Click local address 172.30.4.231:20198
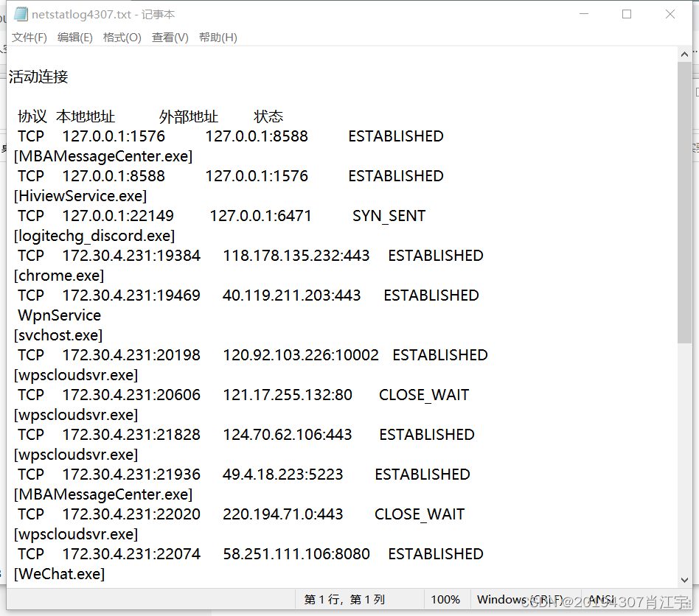 [131, 355]
